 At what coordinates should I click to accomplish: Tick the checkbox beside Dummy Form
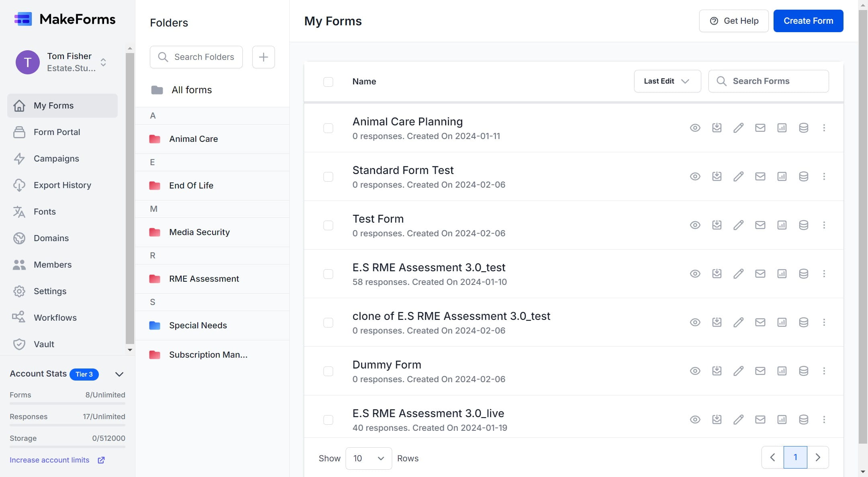pos(328,371)
